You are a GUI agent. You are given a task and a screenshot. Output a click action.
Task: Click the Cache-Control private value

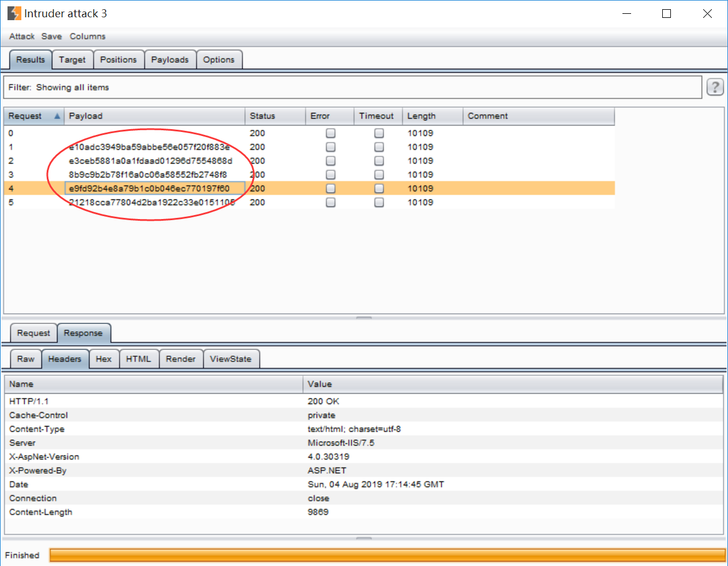pyautogui.click(x=321, y=415)
